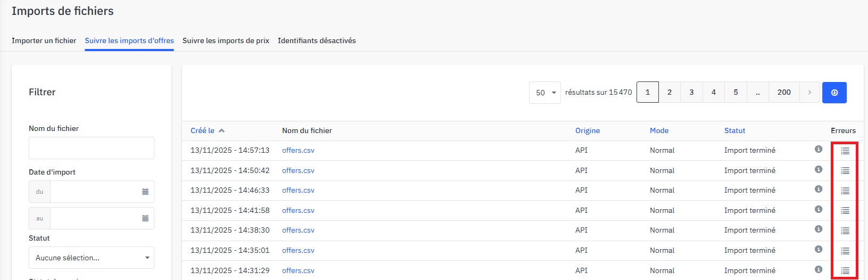Image resolution: width=868 pixels, height=280 pixels.
Task: Go to page 2 of results
Action: 669,93
